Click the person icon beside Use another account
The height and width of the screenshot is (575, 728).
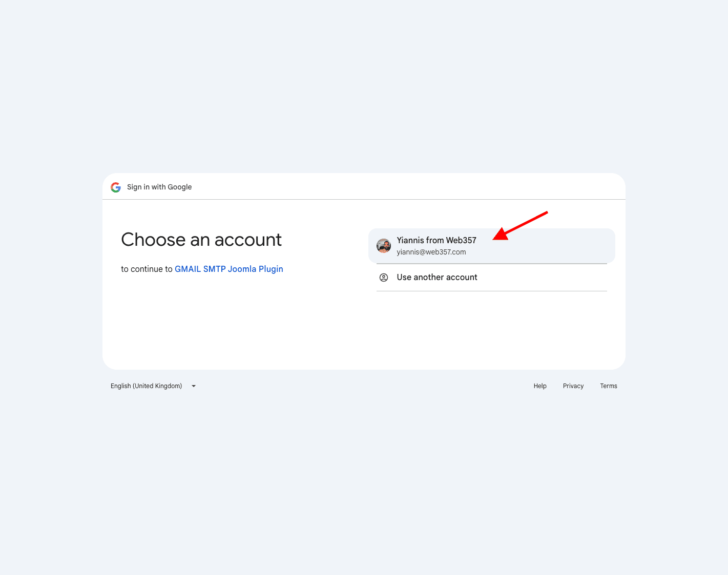(x=384, y=278)
